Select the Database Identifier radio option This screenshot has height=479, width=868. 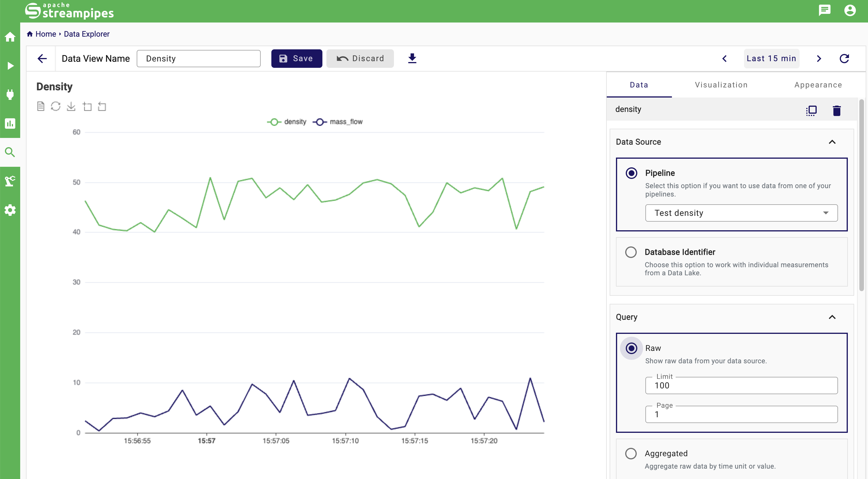[x=630, y=252]
